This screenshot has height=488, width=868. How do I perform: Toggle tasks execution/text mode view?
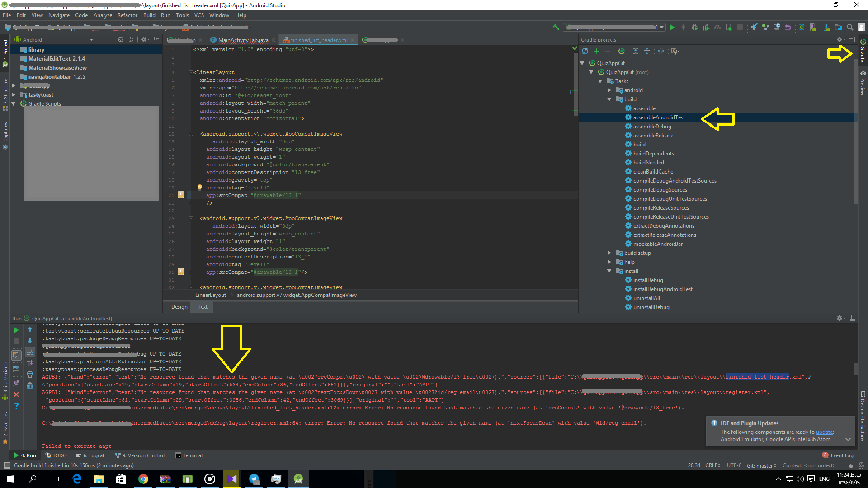pos(16,356)
